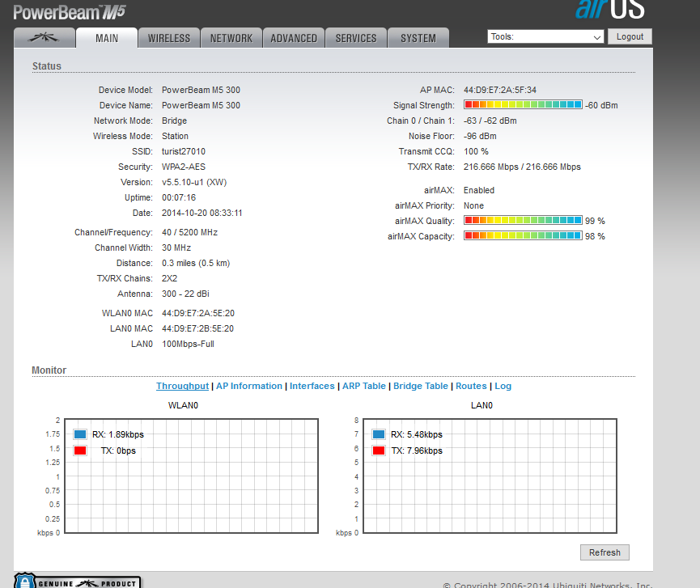The width and height of the screenshot is (700, 588).
Task: Click the LAN0 speed 100Mbps-Full
Action: tap(188, 344)
